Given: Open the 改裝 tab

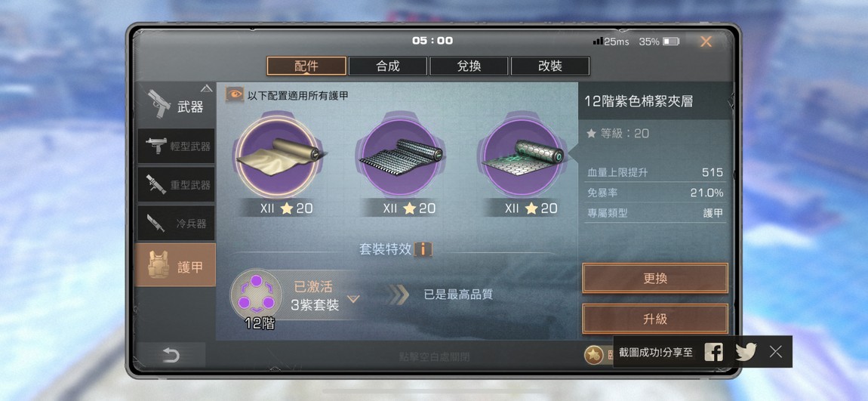Looking at the screenshot, I should [x=550, y=66].
